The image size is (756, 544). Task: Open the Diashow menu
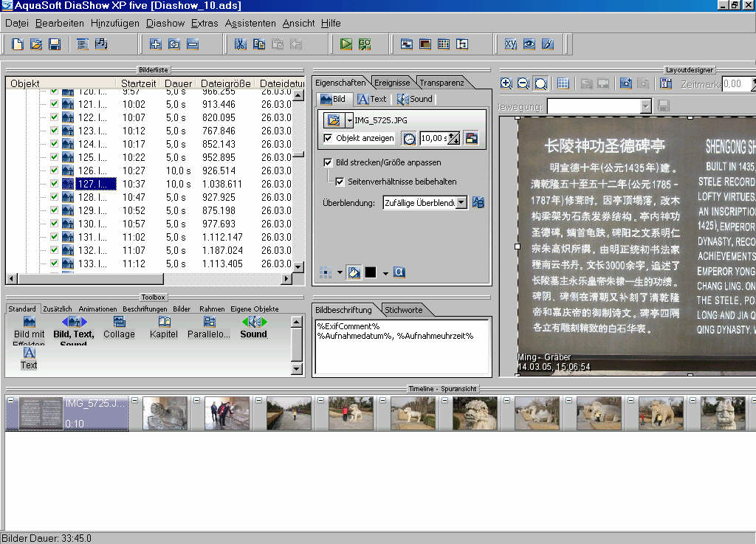165,23
